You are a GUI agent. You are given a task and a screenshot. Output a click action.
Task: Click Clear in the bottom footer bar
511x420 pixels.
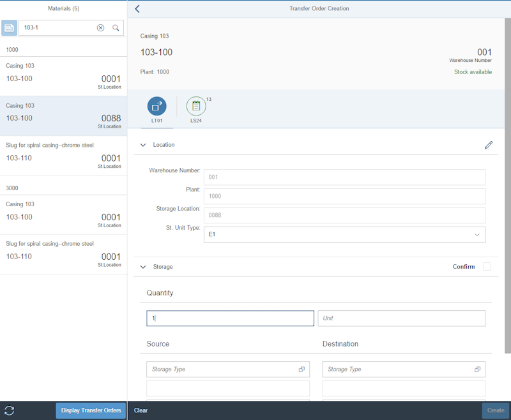point(141,410)
